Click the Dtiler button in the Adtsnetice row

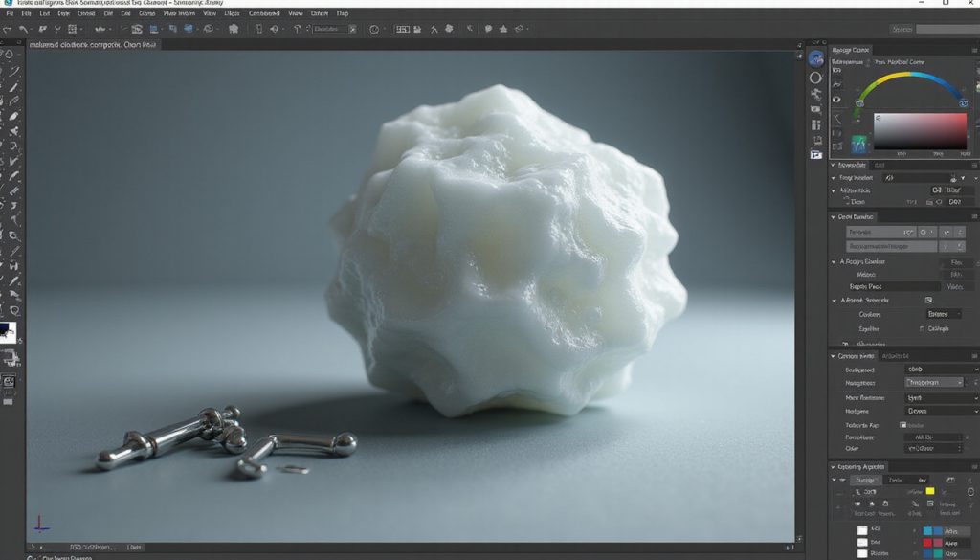(x=953, y=190)
